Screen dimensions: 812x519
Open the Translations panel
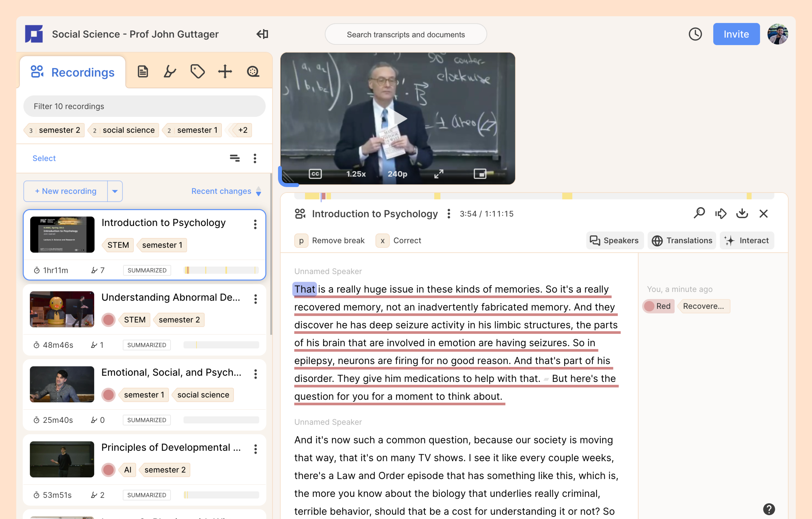[x=682, y=240]
